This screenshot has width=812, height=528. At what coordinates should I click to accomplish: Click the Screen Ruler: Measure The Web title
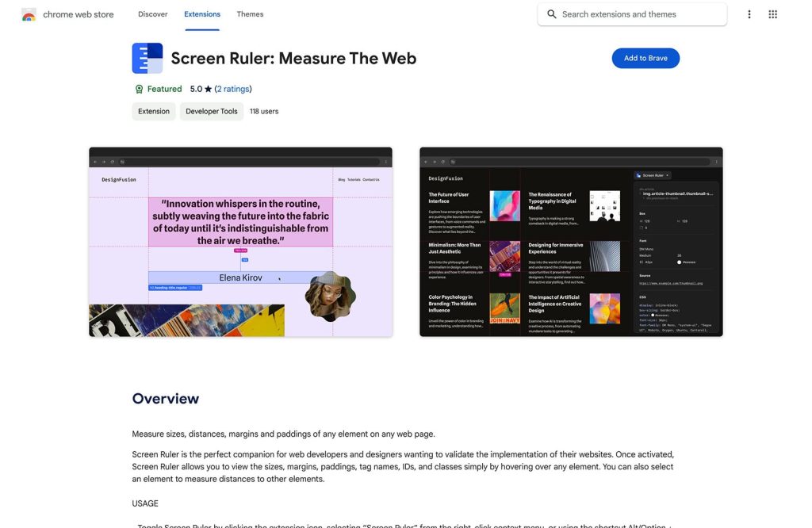click(293, 59)
